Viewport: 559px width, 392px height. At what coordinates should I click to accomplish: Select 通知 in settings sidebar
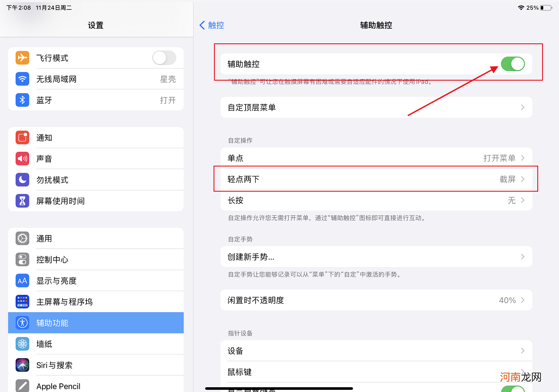(96, 137)
